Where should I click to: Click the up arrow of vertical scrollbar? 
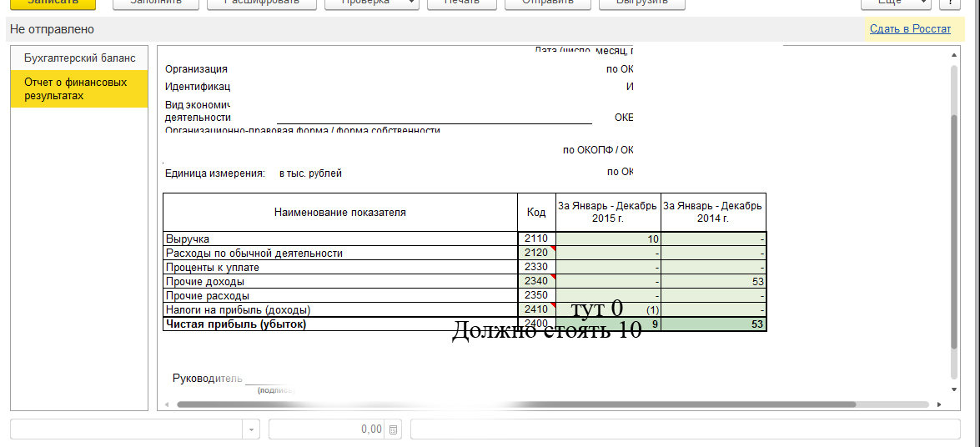tap(954, 55)
